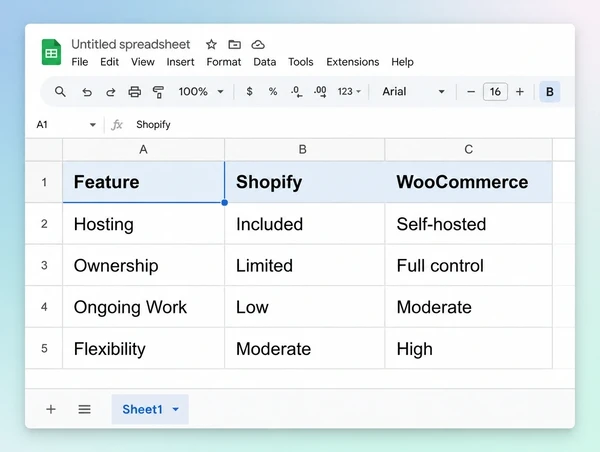
Task: Check the cloud save status icon
Action: point(258,44)
